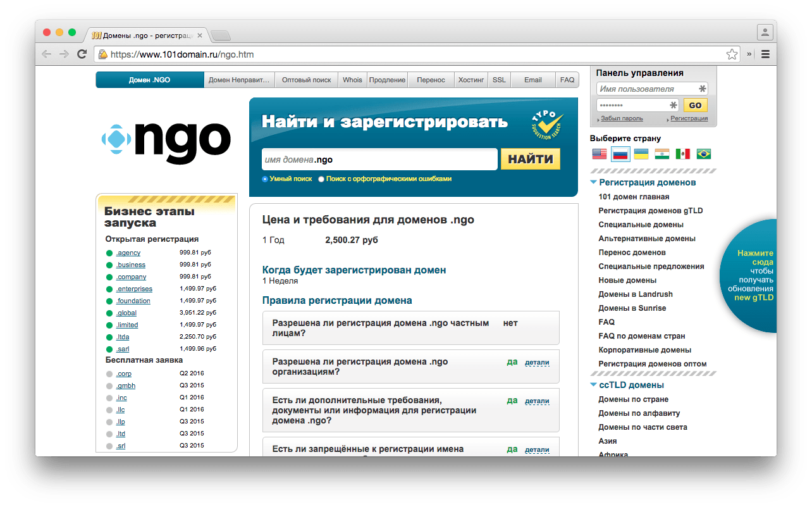Image resolution: width=812 pixels, height=507 pixels.
Task: Open the .foundation domain link
Action: click(133, 301)
